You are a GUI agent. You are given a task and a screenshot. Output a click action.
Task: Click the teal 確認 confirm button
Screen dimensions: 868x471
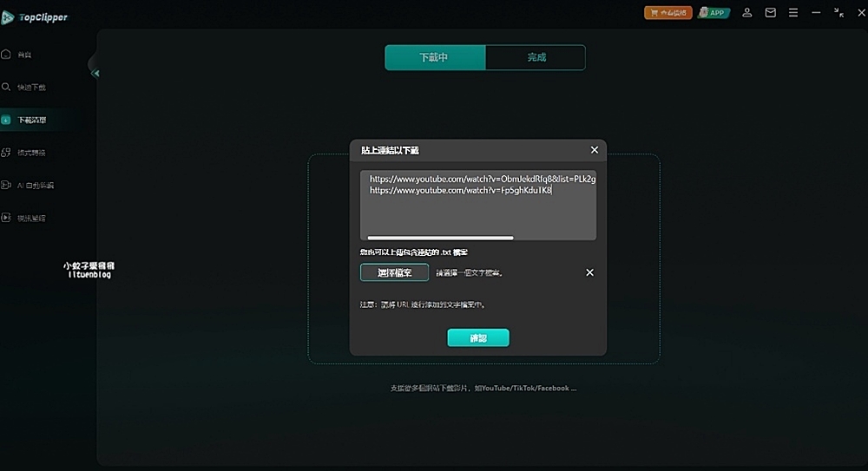coord(478,337)
